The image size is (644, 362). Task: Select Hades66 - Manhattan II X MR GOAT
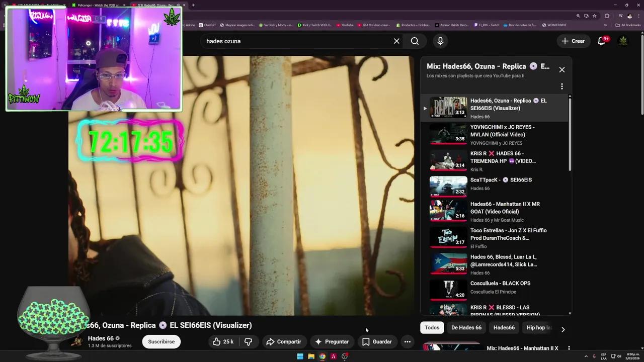click(x=495, y=212)
